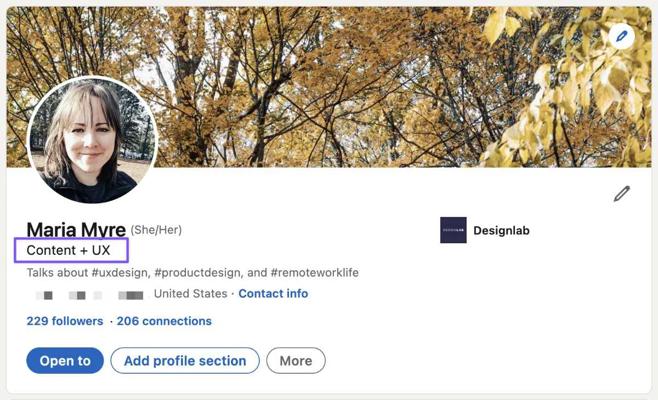Click the (She/Her) pronouns label

pyautogui.click(x=156, y=230)
